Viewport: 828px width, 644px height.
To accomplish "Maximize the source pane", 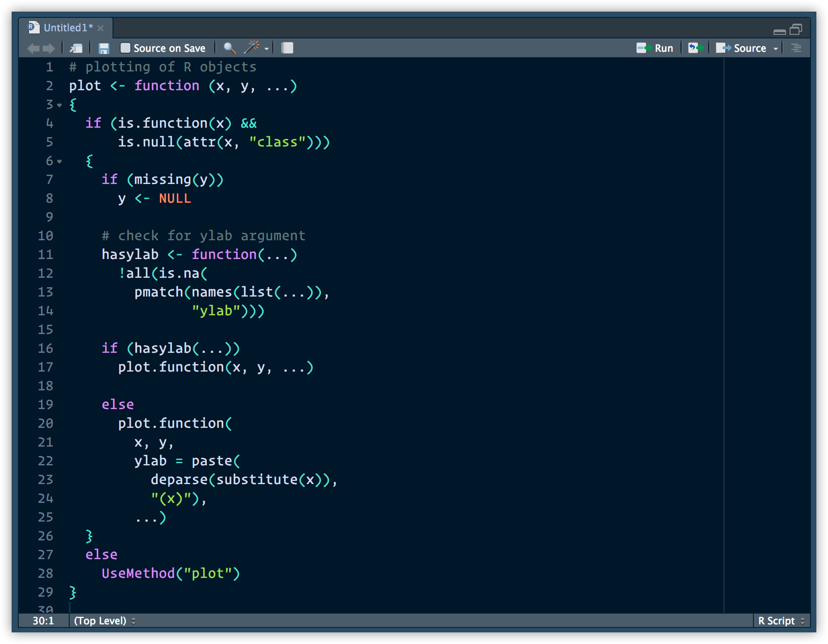I will coord(796,29).
